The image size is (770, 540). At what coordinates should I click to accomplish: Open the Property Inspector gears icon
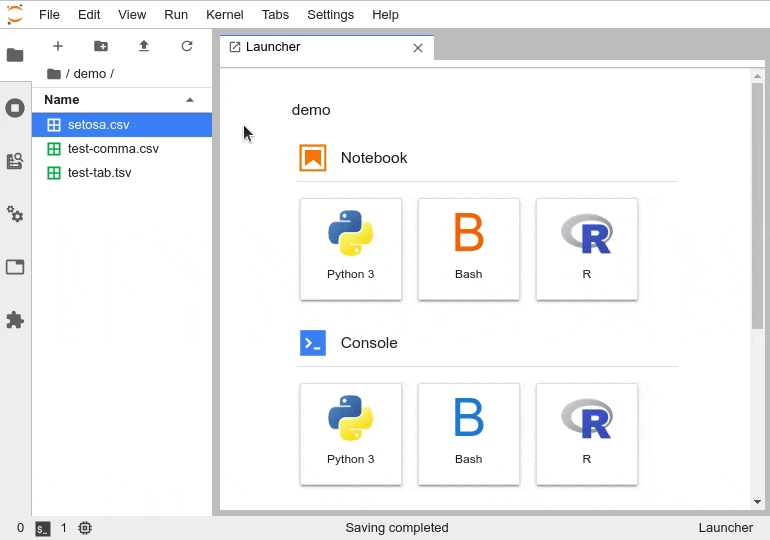15,214
